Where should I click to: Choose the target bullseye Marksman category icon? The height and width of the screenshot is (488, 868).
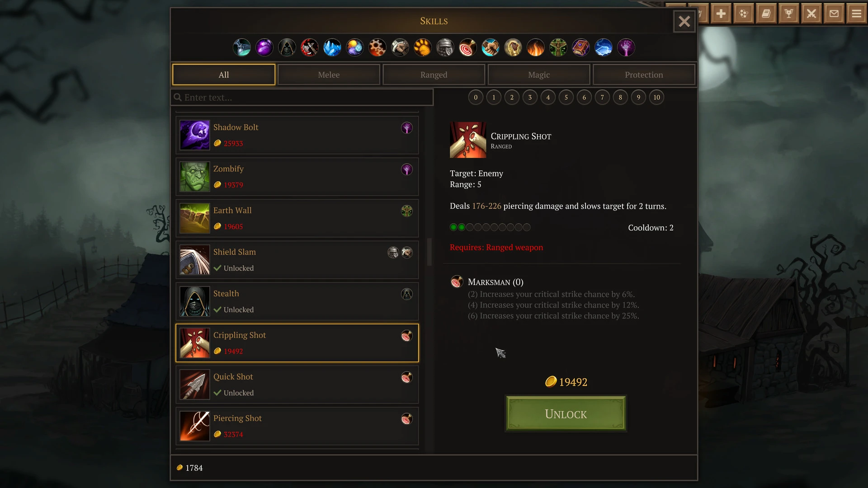pos(467,47)
